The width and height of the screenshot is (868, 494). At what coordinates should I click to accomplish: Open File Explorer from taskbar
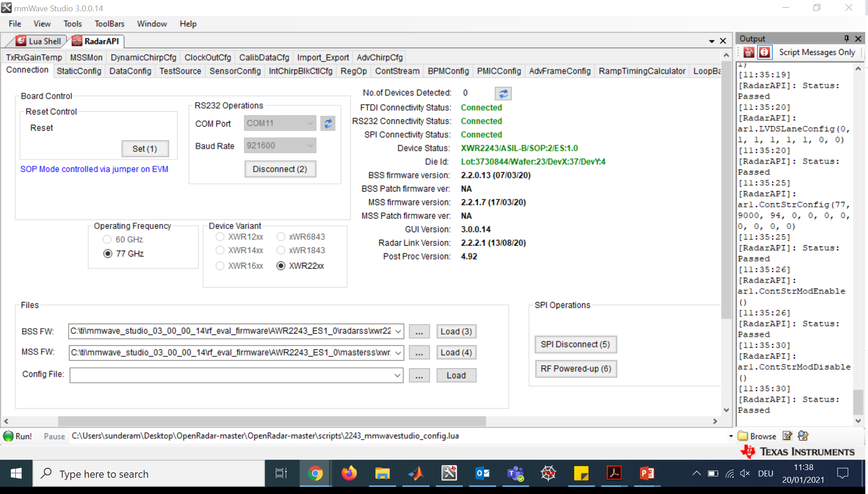click(382, 473)
